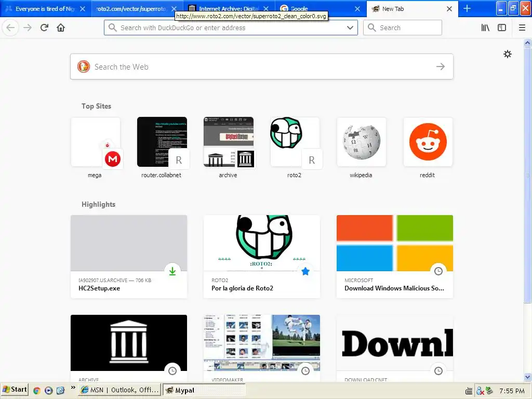Click the bookmark star on Roto2 highlight

[305, 271]
